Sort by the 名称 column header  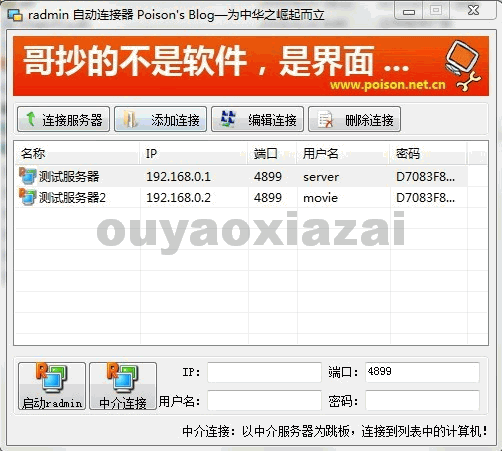pyautogui.click(x=77, y=153)
